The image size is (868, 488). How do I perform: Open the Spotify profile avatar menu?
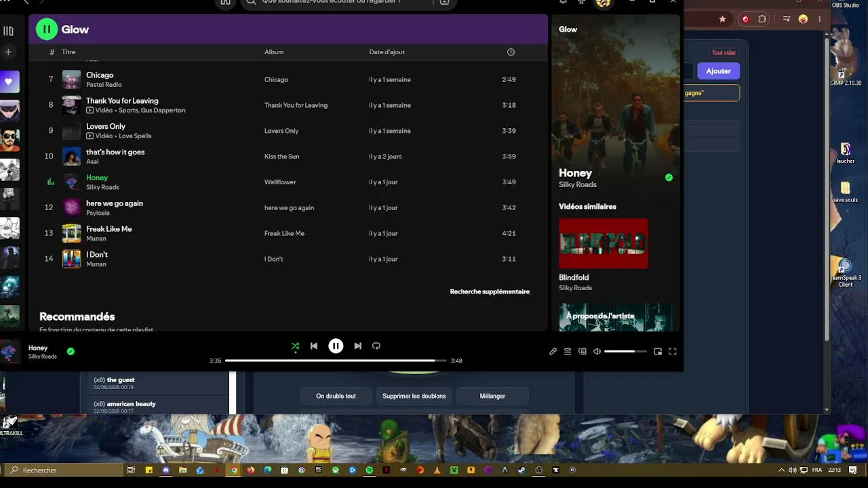(603, 3)
